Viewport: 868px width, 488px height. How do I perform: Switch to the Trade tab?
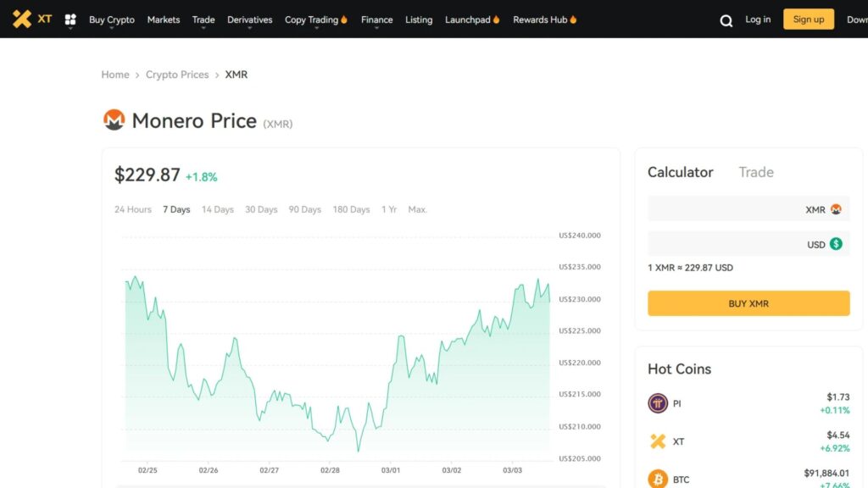[x=755, y=172]
